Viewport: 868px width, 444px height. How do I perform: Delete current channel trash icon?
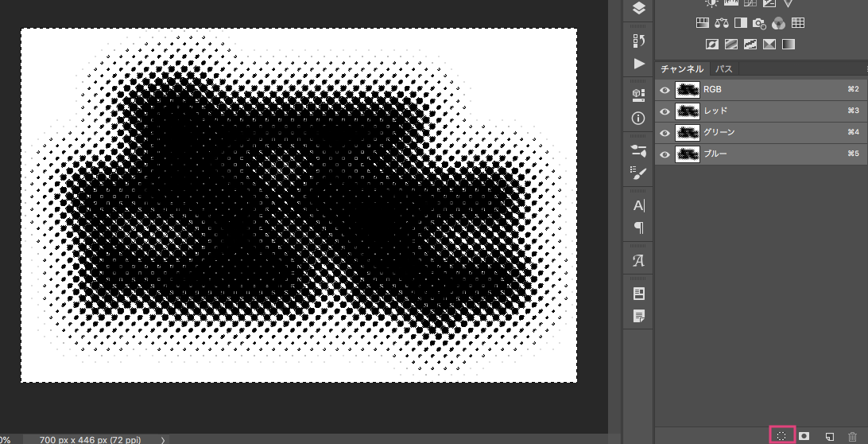click(852, 436)
